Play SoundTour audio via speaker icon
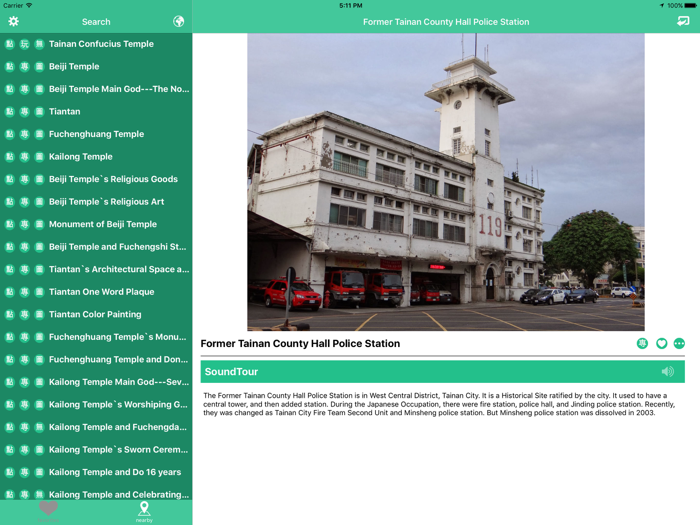 pos(667,372)
